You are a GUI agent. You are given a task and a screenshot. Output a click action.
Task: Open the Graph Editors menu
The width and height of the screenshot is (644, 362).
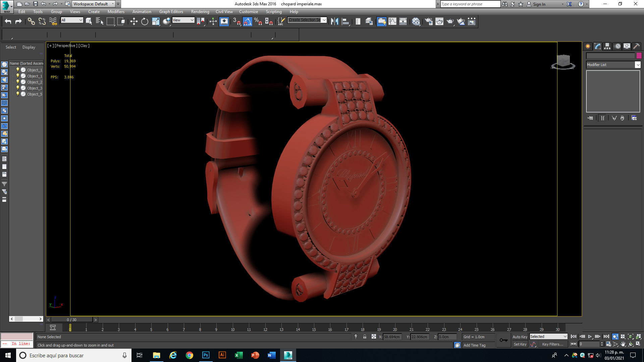171,12
